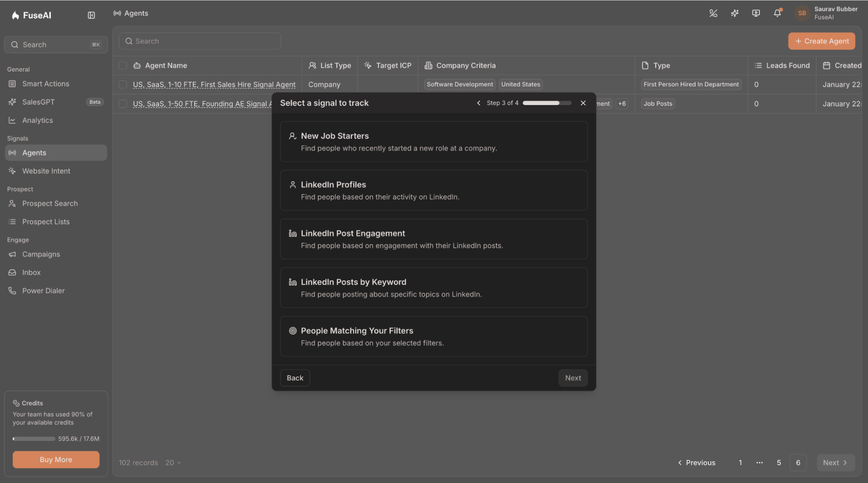The width and height of the screenshot is (868, 483).
Task: Go back a step with dialog chevron
Action: pos(479,103)
